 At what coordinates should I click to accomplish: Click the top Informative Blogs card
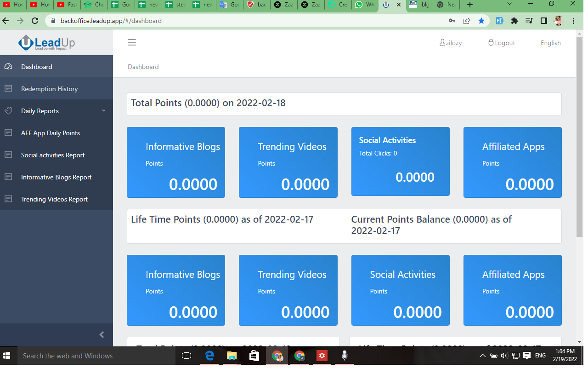coord(176,162)
